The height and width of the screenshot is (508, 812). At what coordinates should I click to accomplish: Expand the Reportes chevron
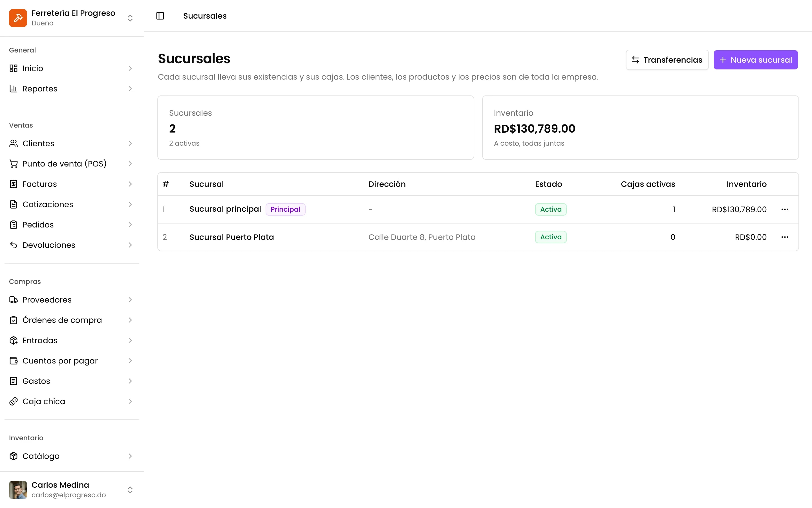pyautogui.click(x=130, y=89)
